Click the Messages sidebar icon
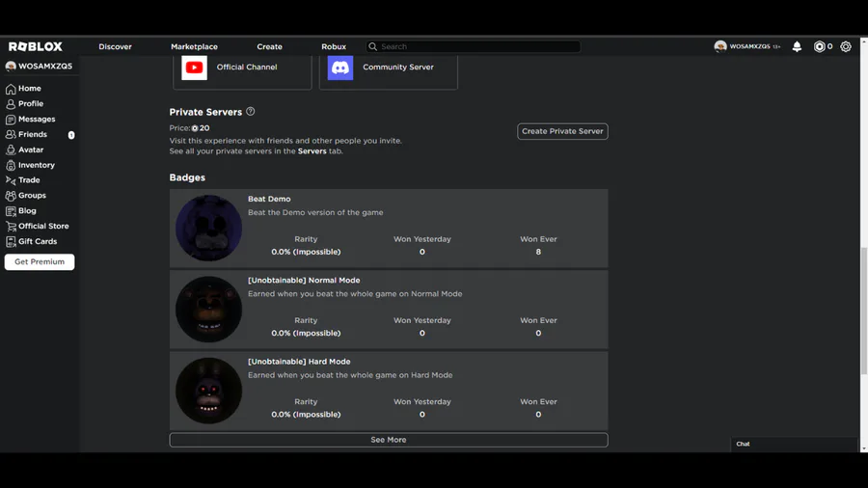 [11, 119]
